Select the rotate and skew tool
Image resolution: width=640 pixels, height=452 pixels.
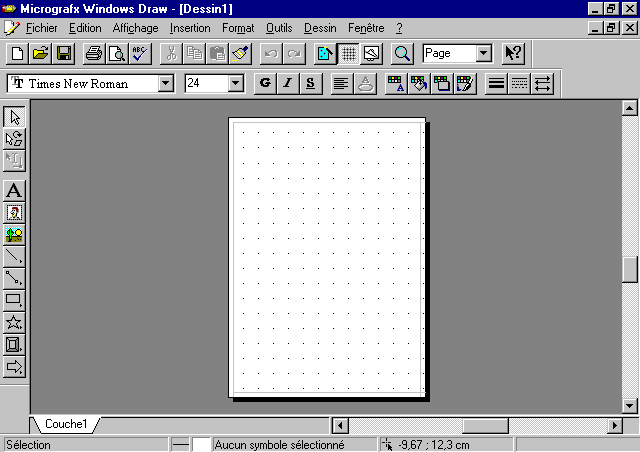pos(14,139)
